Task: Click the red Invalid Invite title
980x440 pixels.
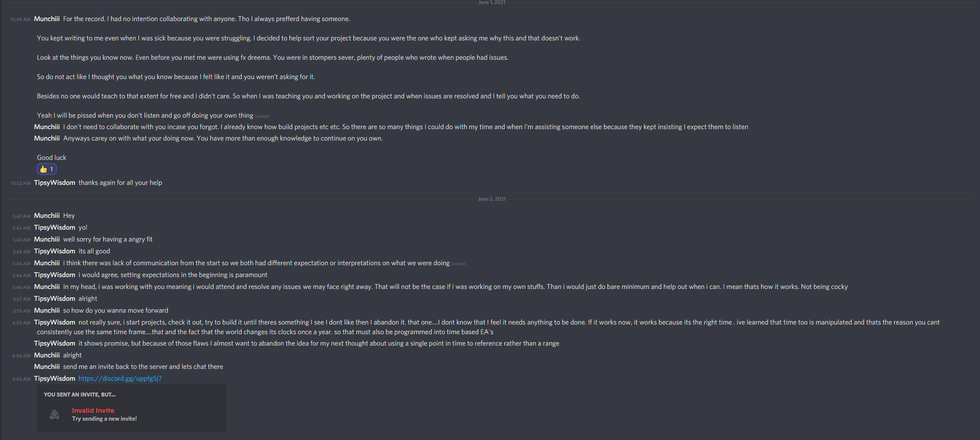Action: tap(93, 411)
